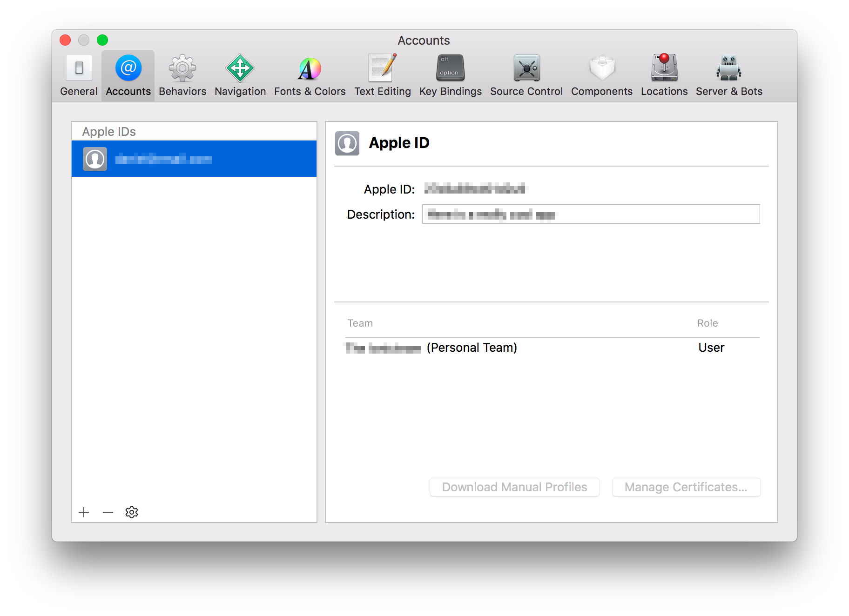The height and width of the screenshot is (616, 849).
Task: Click Download Manual Profiles
Action: point(514,487)
